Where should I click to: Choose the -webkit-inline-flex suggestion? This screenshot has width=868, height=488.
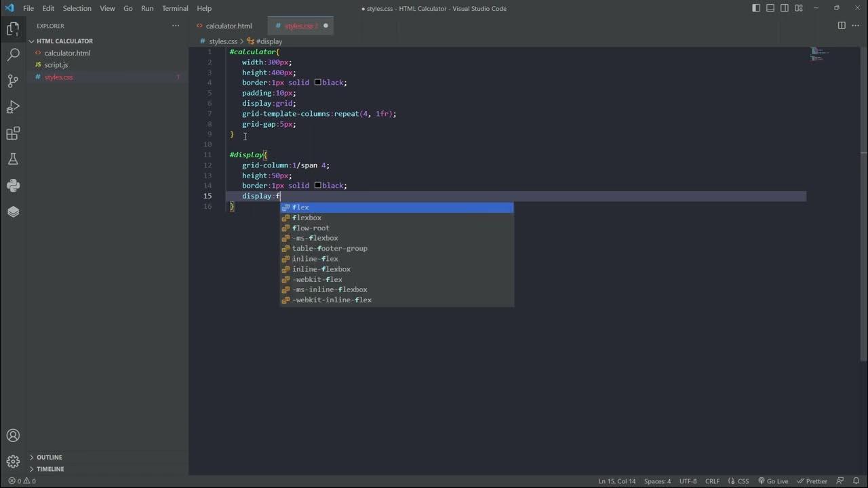[x=397, y=300]
